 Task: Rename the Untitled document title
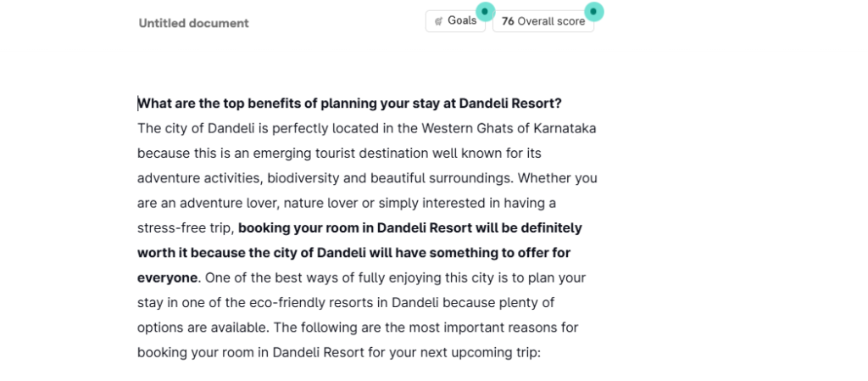194,24
